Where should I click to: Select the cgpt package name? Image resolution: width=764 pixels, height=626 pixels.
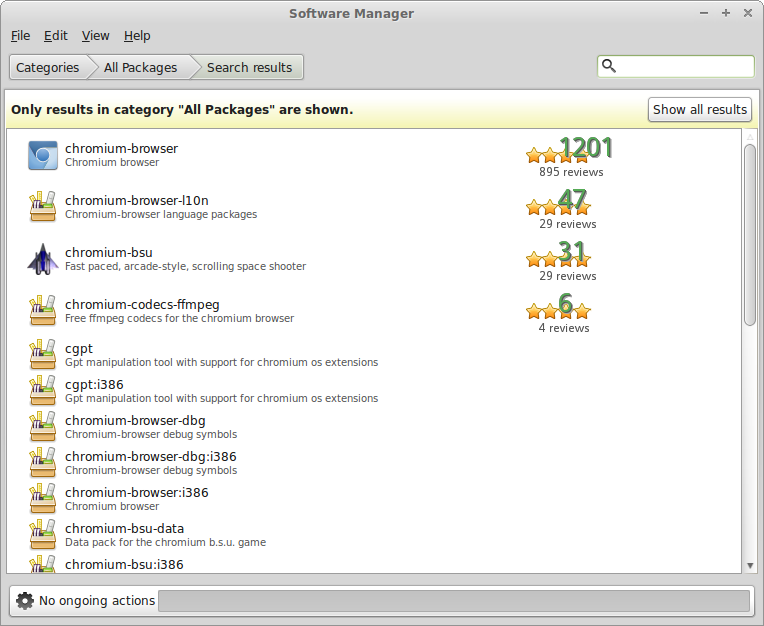pyautogui.click(x=79, y=349)
